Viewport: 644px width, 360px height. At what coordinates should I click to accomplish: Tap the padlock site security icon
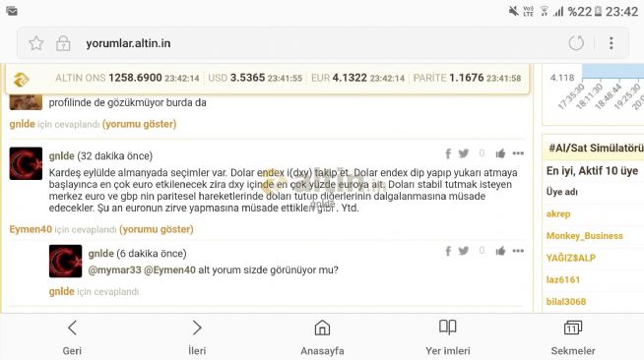(63, 43)
